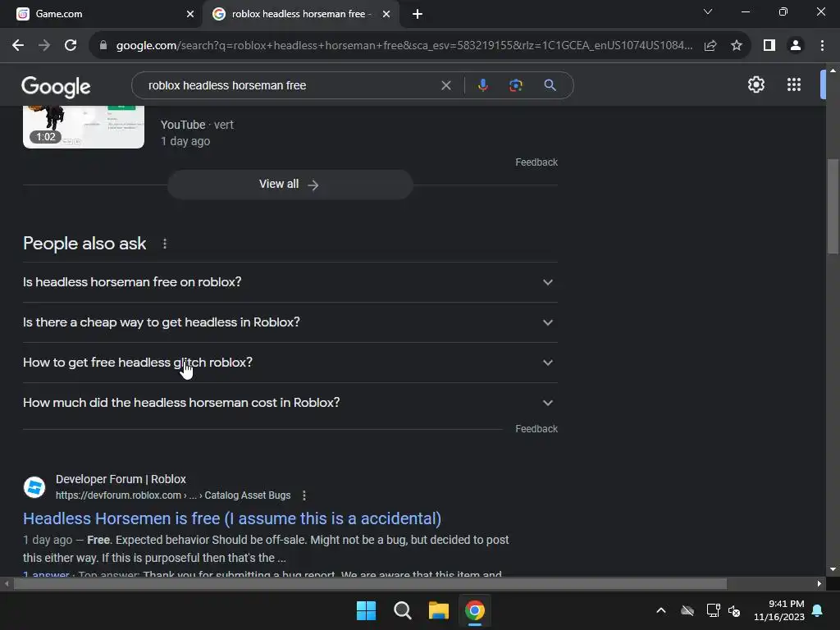Close the roblox headless horseman tab

click(386, 14)
